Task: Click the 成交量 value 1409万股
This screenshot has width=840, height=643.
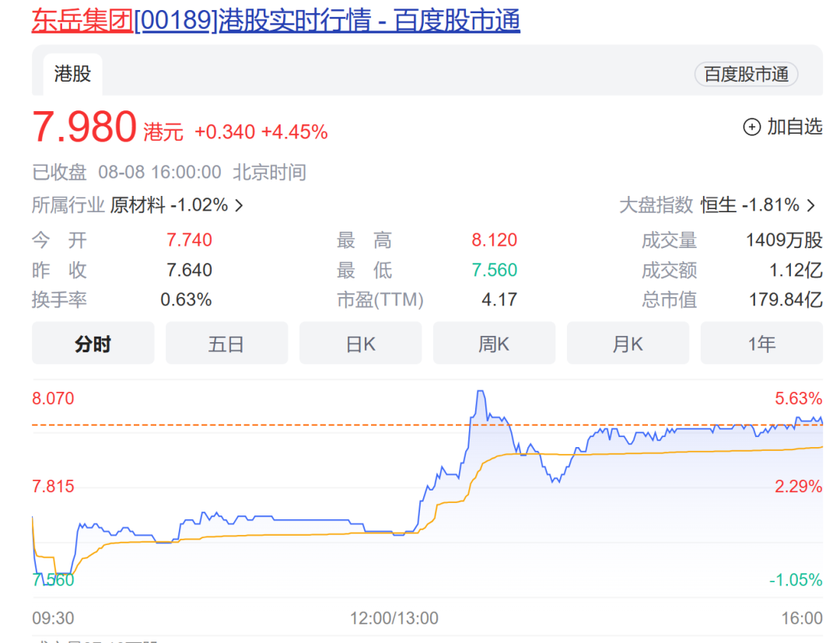Action: pyautogui.click(x=784, y=239)
